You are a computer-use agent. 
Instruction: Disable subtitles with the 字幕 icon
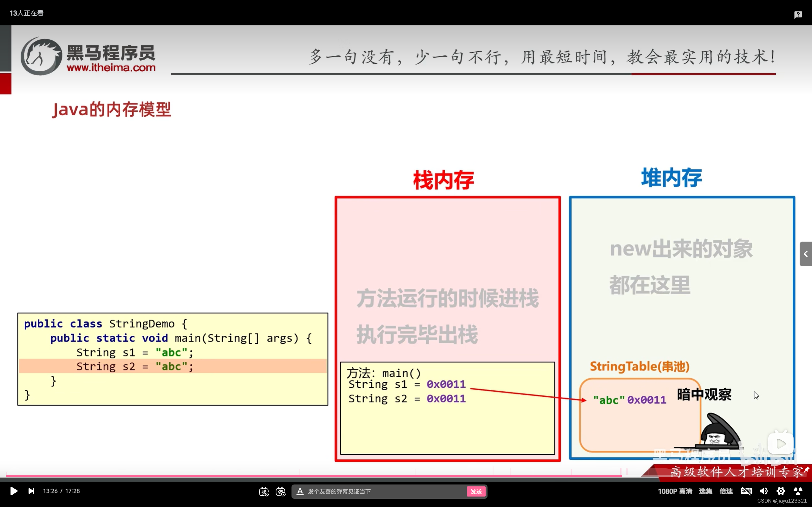pos(747,491)
